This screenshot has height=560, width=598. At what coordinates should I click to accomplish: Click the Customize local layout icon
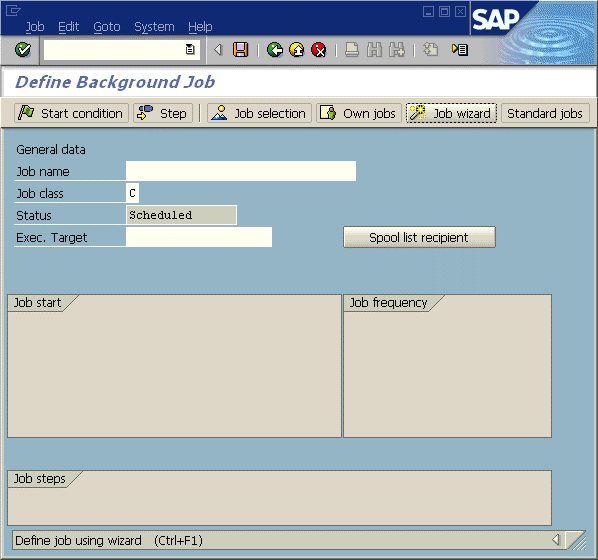pyautogui.click(x=460, y=50)
